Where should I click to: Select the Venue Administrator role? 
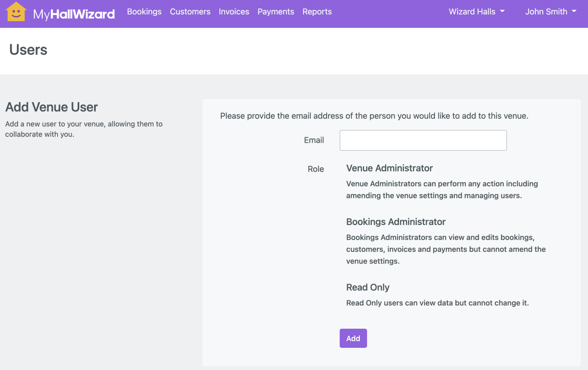pos(389,168)
